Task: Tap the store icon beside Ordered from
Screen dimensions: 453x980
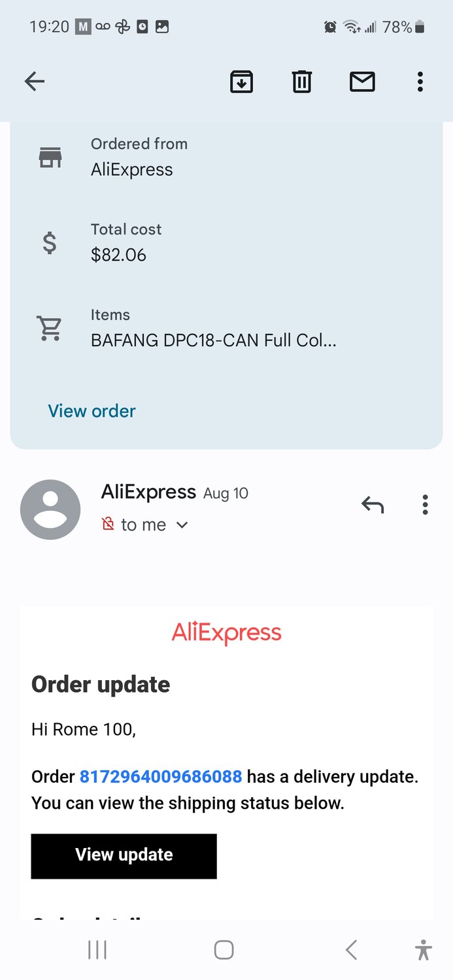Action: click(50, 157)
